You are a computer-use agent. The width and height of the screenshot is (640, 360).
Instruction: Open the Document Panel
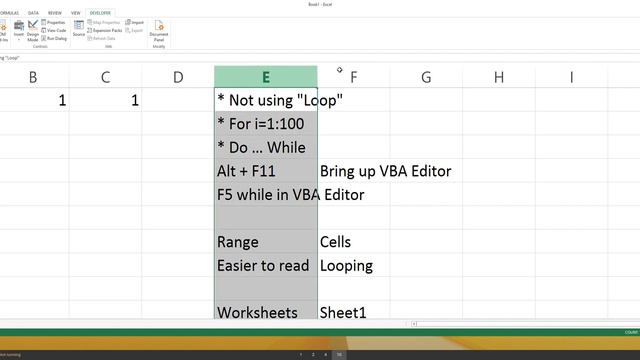(x=159, y=31)
